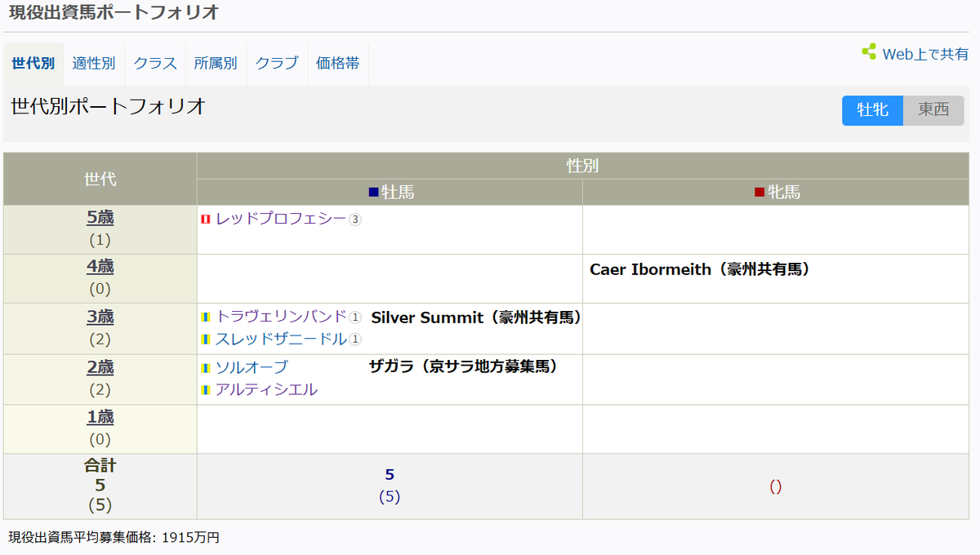
Task: Click circled 1 badge after トラヴェリンバンド
Action: point(355,317)
